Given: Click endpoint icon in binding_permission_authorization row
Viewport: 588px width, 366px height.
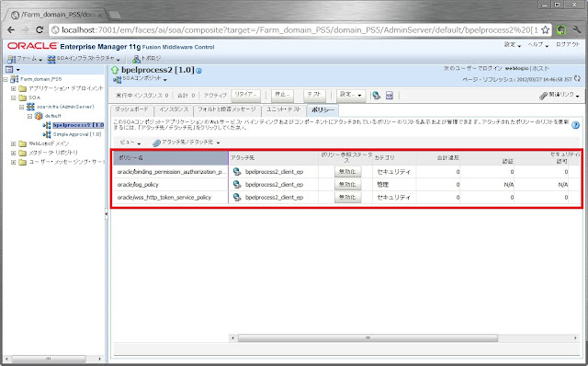Looking at the screenshot, I should [237, 172].
